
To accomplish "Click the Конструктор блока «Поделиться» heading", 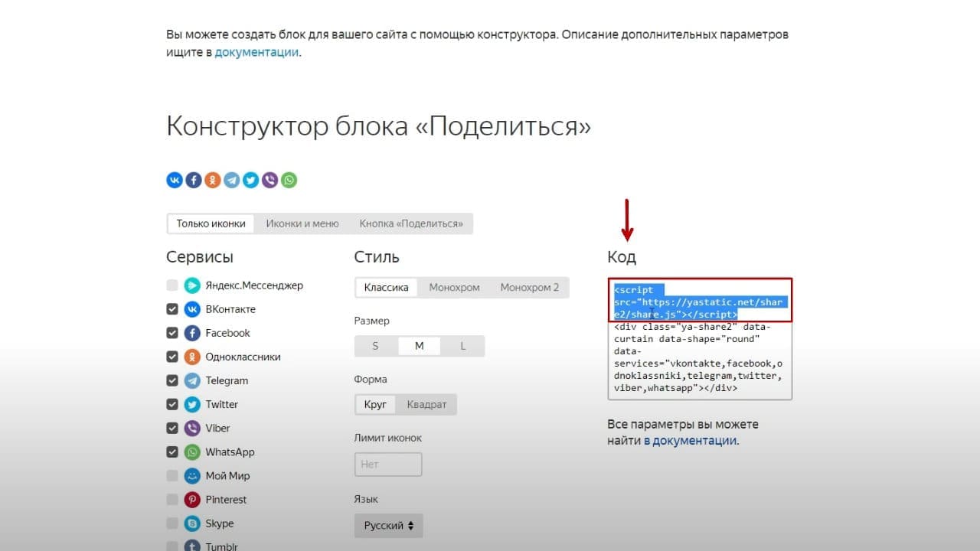I will point(378,127).
